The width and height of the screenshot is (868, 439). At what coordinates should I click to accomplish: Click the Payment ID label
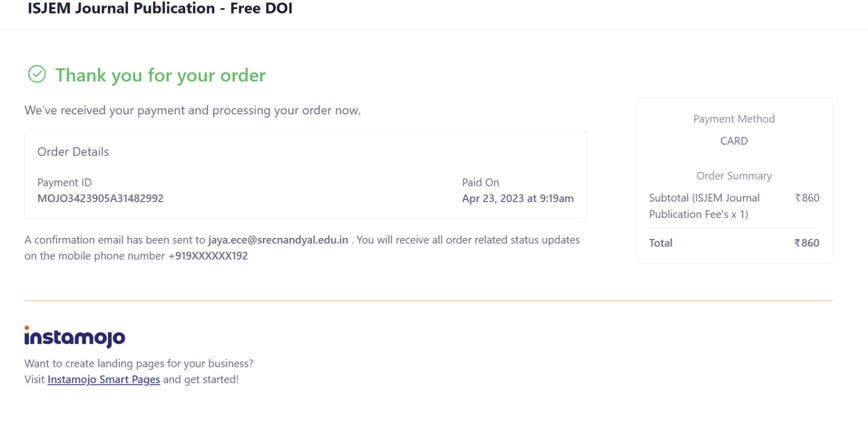(65, 183)
